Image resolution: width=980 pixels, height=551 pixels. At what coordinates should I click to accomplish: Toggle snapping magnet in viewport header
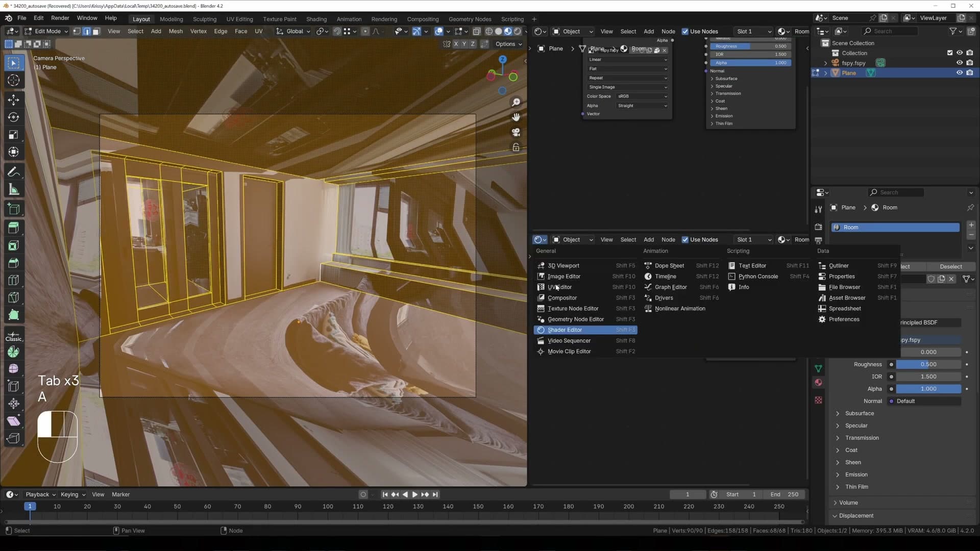(x=337, y=32)
